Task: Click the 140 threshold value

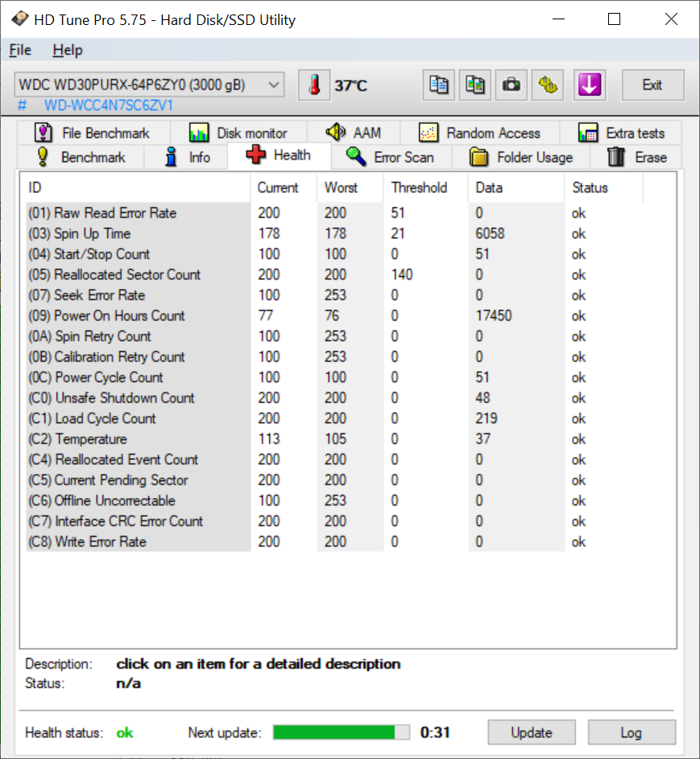Action: [x=402, y=275]
